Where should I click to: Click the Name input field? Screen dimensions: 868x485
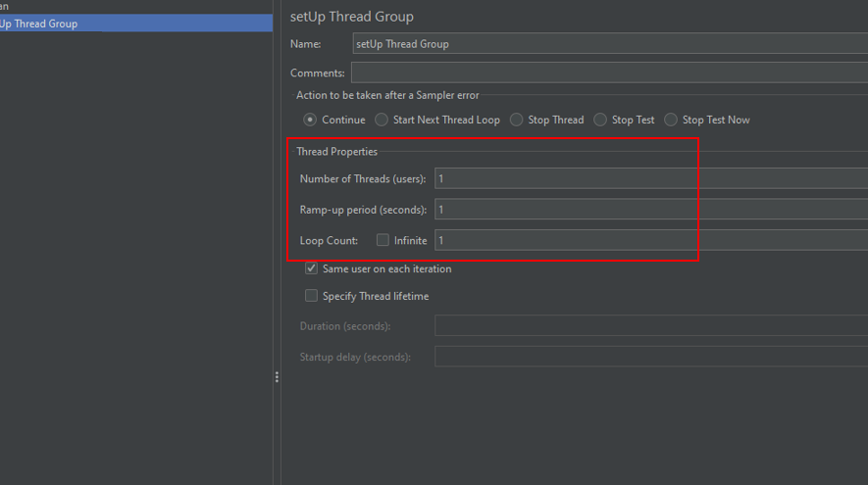coord(610,44)
